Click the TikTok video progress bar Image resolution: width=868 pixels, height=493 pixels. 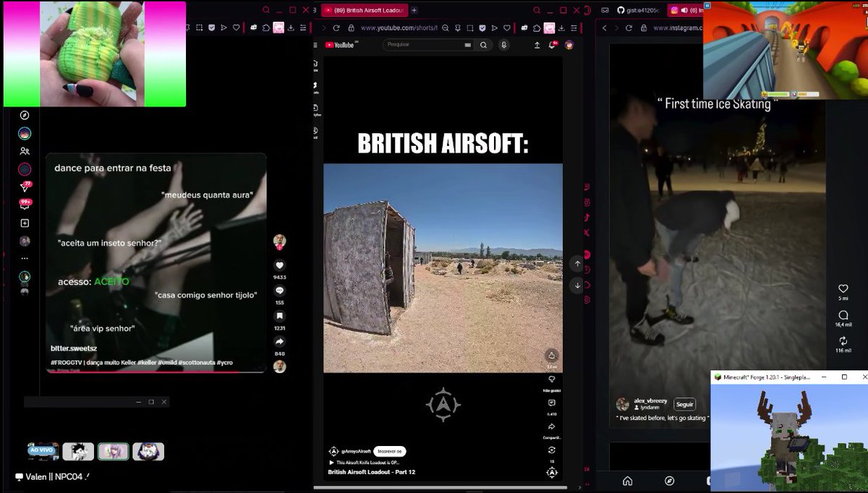coord(158,372)
